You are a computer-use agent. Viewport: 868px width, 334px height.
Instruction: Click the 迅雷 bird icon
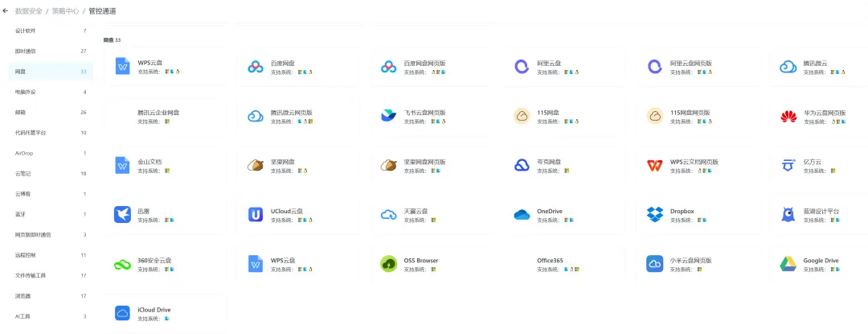tap(122, 214)
